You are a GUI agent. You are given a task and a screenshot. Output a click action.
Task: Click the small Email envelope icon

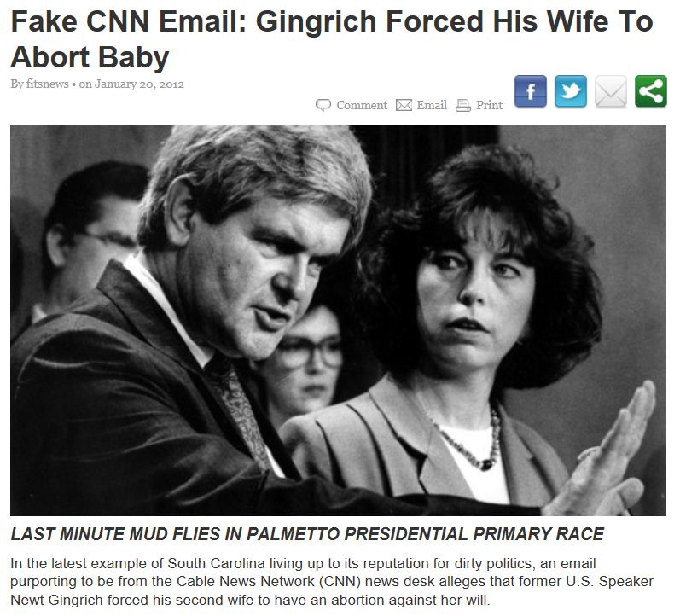pyautogui.click(x=404, y=105)
